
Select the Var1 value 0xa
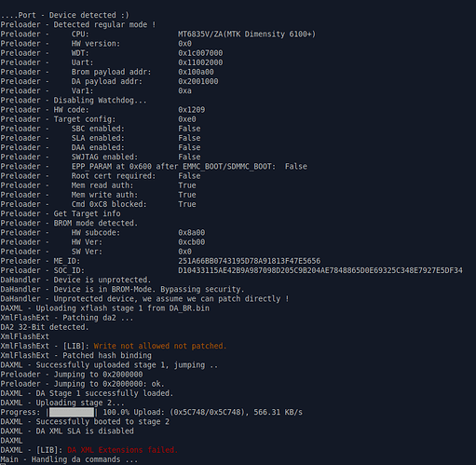(184, 91)
